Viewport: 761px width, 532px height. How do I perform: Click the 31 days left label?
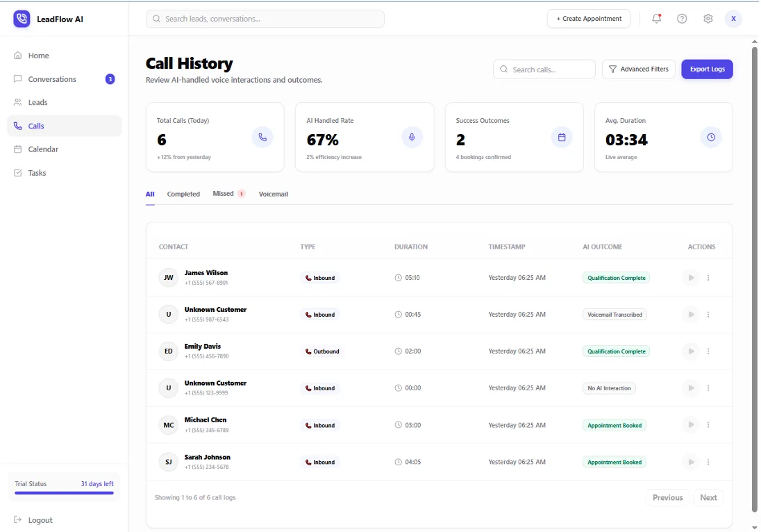point(97,483)
